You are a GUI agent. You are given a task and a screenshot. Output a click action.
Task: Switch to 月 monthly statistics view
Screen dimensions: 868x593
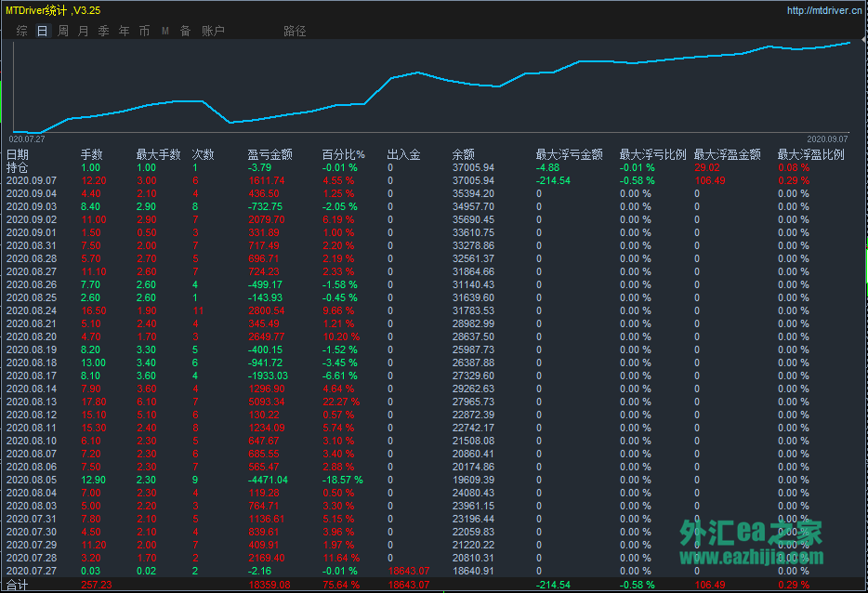[84, 31]
